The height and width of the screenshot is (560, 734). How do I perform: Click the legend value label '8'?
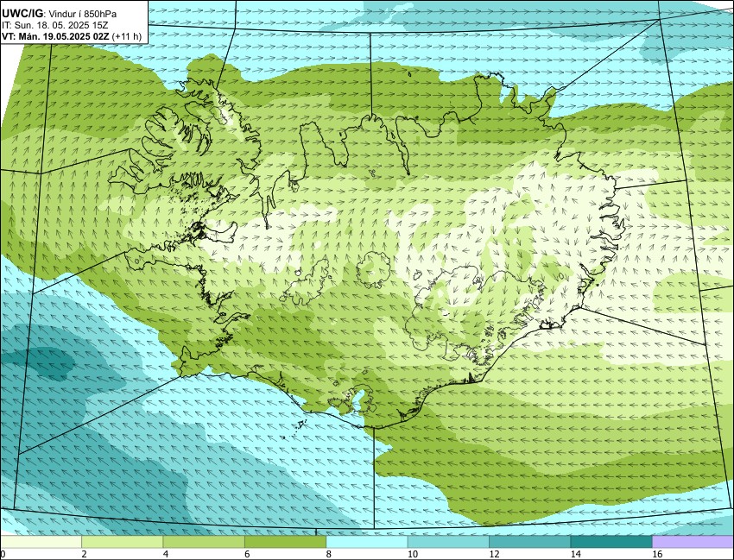click(329, 554)
